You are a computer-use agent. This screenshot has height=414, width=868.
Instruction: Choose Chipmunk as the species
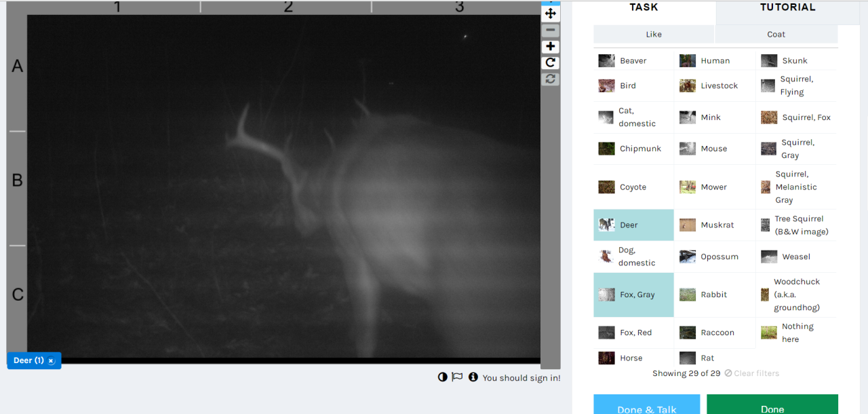634,149
